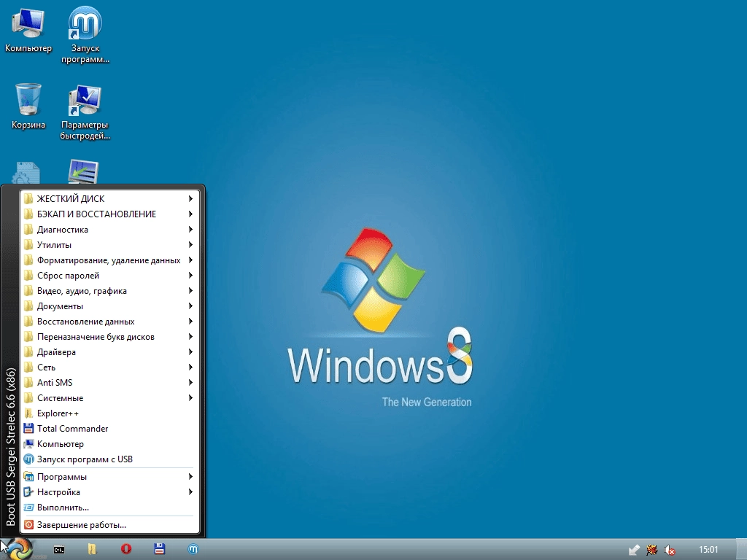Click the БЭКАП И ВОССТАНОВЛЕНИЕ label

[x=97, y=214]
